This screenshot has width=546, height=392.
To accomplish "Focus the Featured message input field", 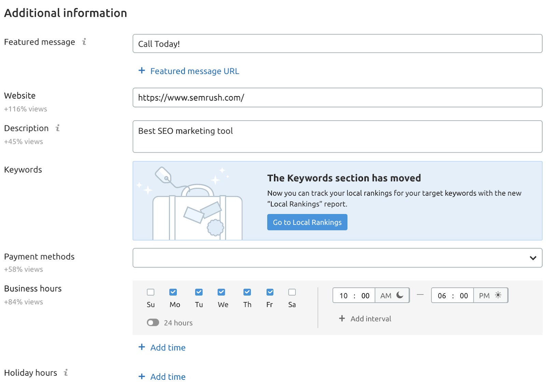I will click(337, 43).
